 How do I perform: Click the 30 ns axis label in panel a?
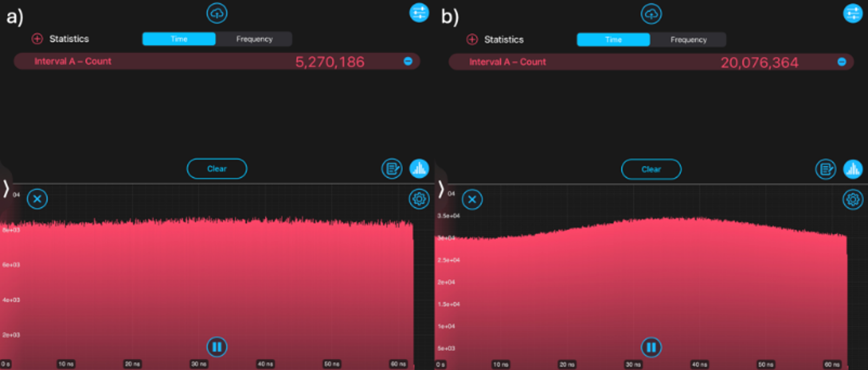[x=199, y=364]
